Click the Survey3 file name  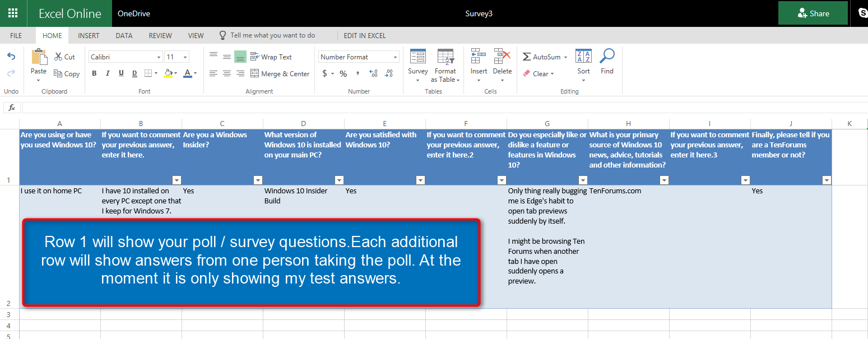(x=479, y=13)
